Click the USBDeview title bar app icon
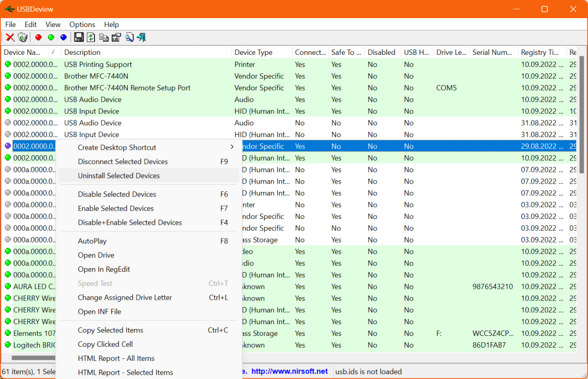The width and height of the screenshot is (588, 379). 9,9
